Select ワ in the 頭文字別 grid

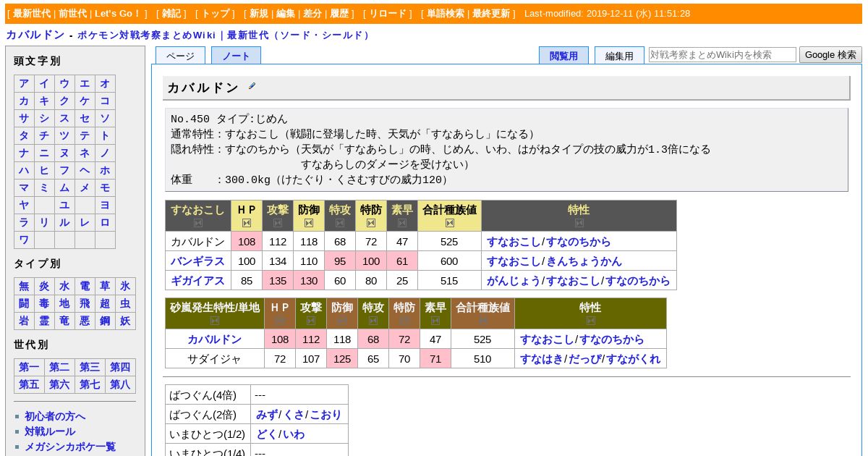pyautogui.click(x=24, y=240)
